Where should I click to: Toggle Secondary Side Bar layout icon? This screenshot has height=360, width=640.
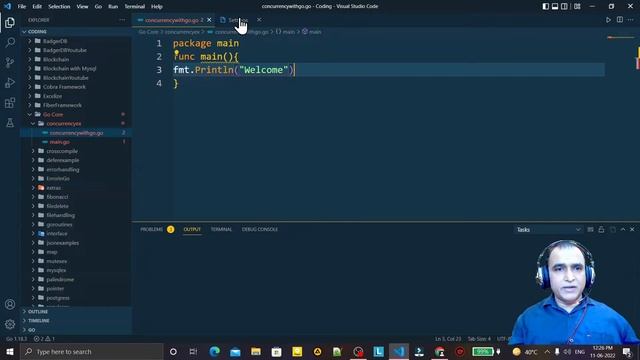pos(564,6)
